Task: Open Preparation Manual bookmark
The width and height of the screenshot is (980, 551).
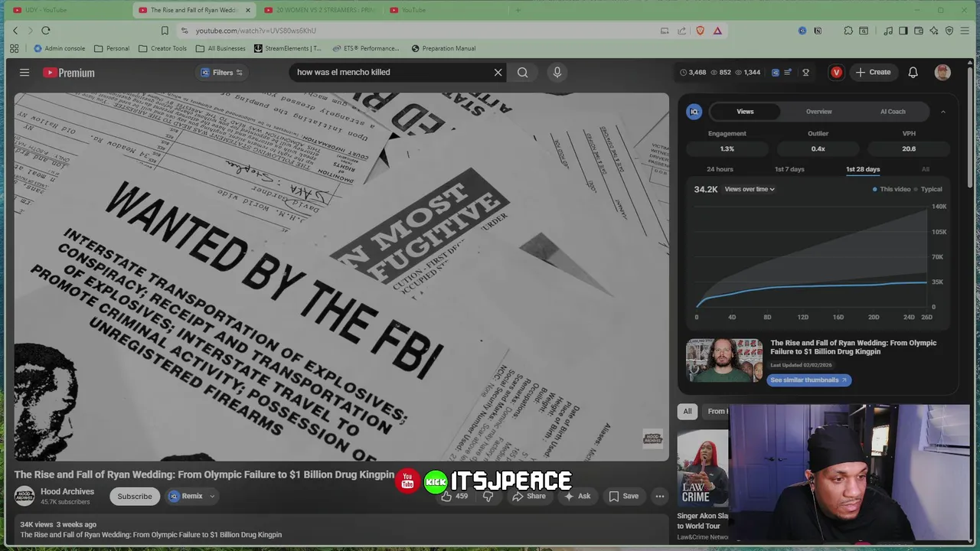Action: click(443, 48)
